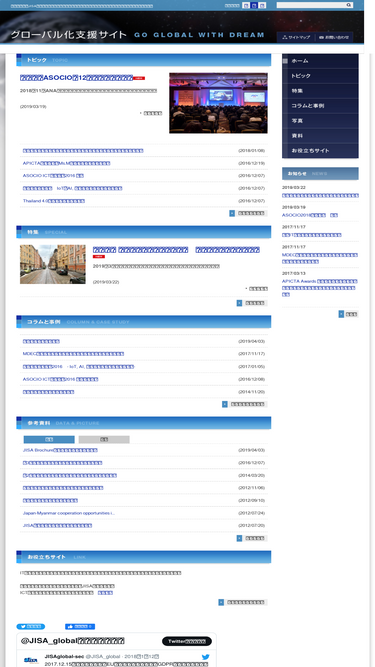The image size is (375, 667).
Task: Open the conference hall photo thumbnail
Action: 218,103
